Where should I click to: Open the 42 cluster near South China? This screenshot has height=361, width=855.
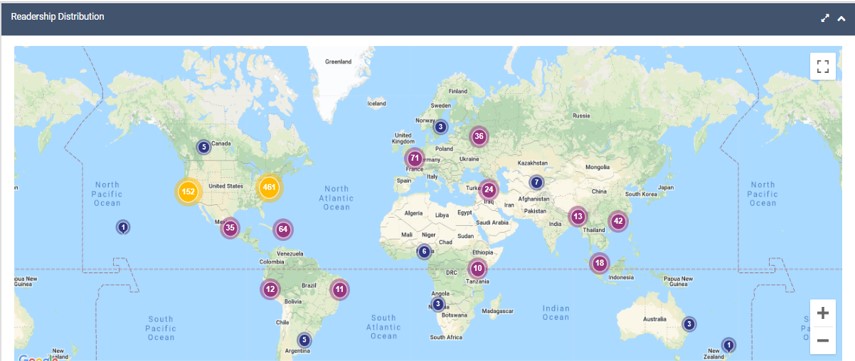618,221
